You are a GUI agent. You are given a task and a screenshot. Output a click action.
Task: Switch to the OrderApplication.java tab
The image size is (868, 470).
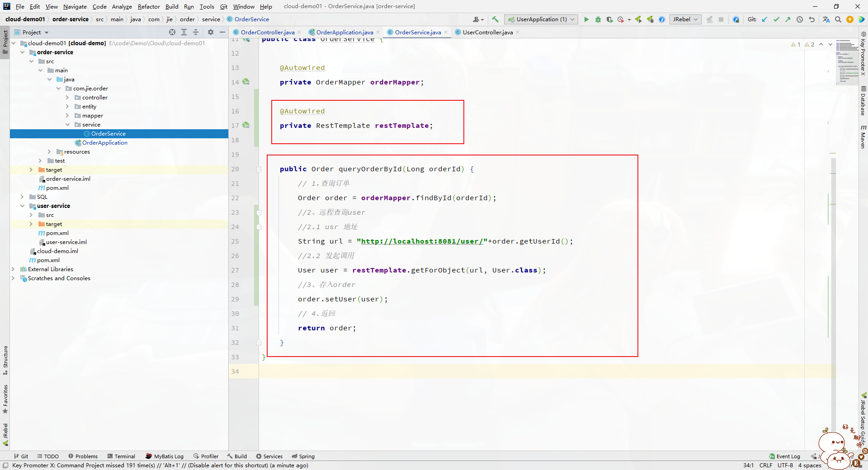click(x=344, y=32)
